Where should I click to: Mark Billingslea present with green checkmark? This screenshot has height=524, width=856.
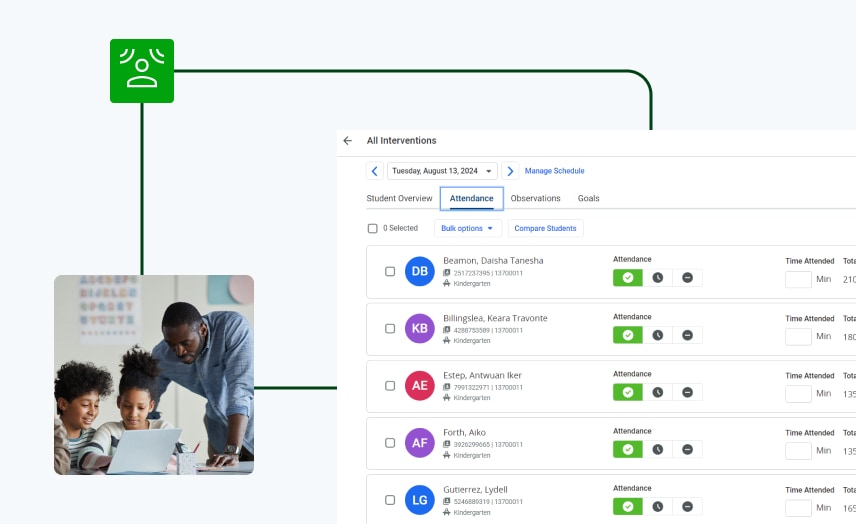pyautogui.click(x=628, y=335)
